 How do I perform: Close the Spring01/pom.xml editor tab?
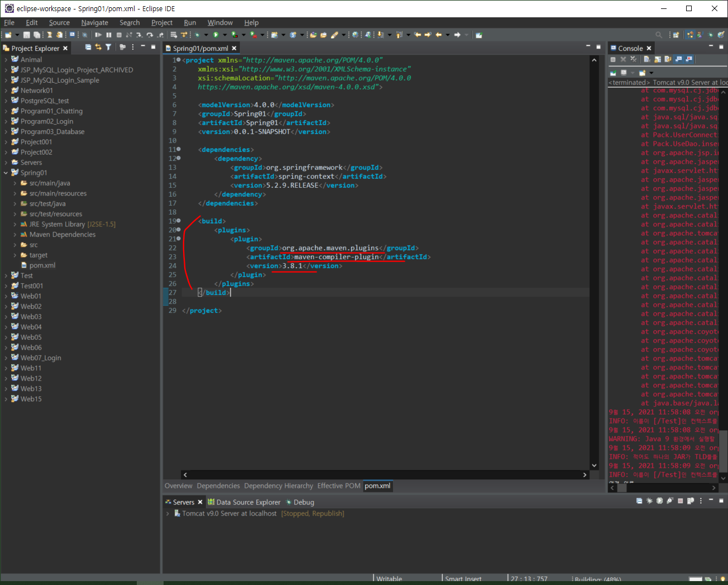234,49
